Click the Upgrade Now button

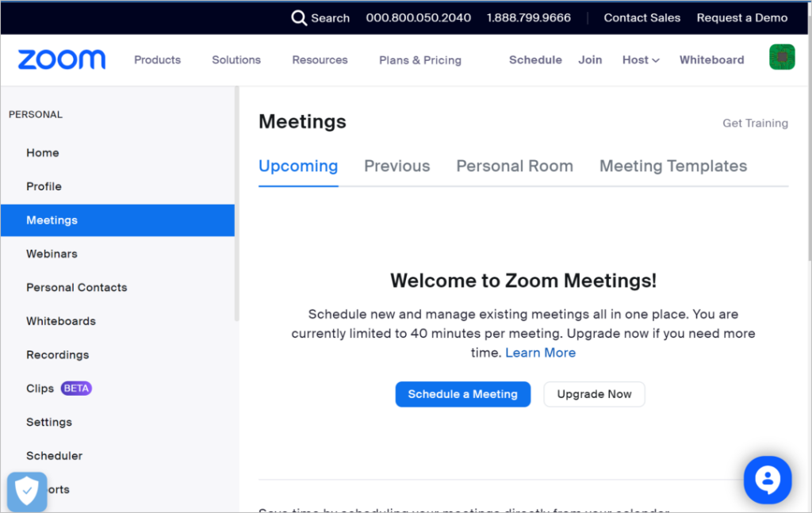pyautogui.click(x=594, y=394)
